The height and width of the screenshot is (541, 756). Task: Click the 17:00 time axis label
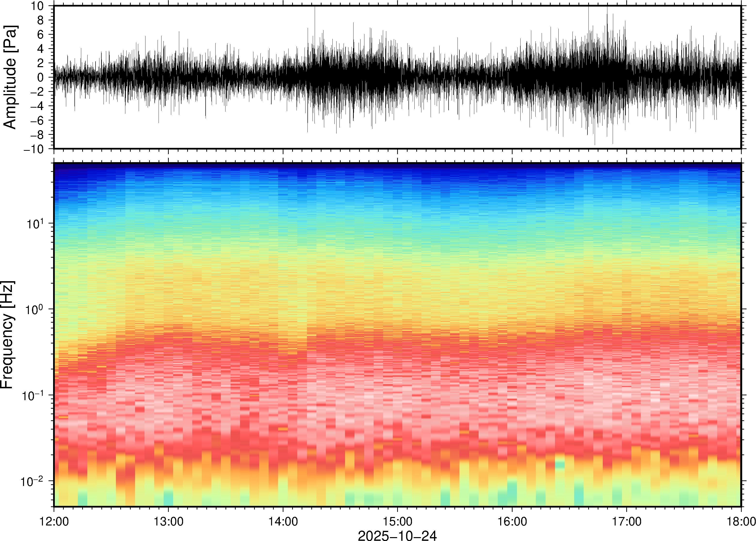626,521
